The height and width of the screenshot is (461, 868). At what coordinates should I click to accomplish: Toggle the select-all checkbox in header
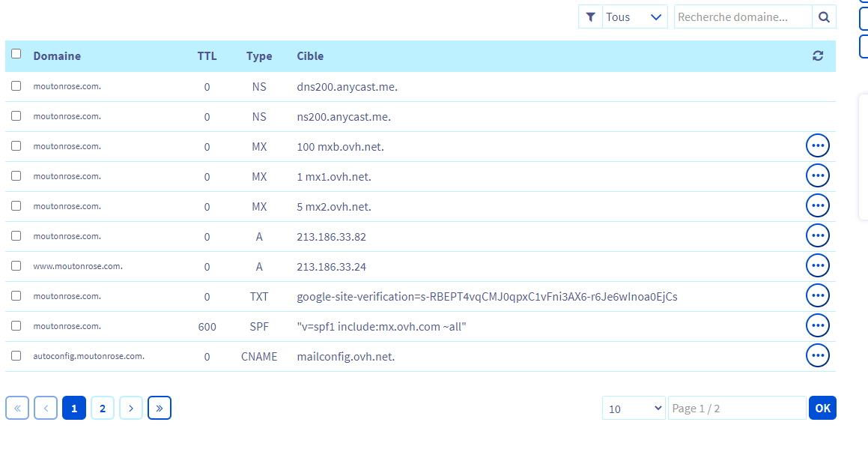(x=16, y=54)
